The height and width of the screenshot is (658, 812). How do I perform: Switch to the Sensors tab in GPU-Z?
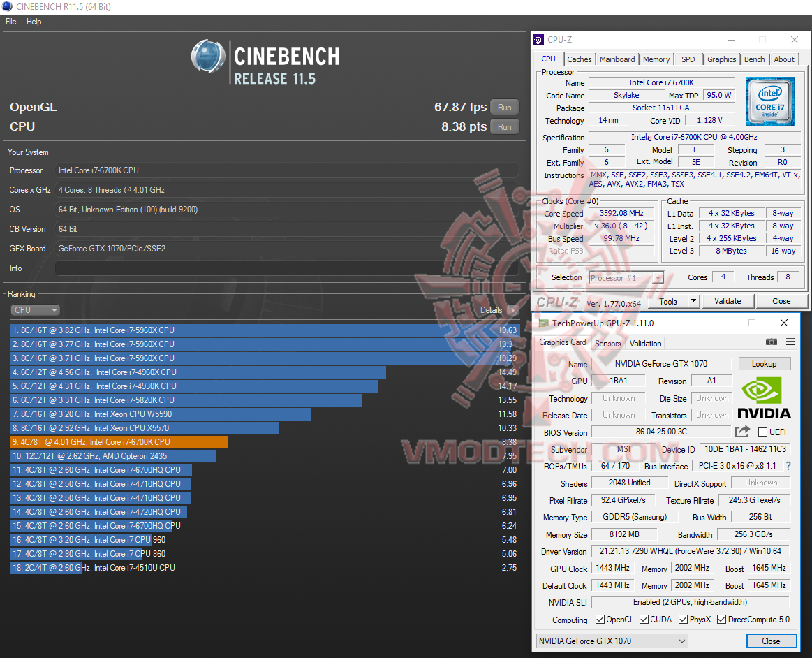[x=608, y=343]
